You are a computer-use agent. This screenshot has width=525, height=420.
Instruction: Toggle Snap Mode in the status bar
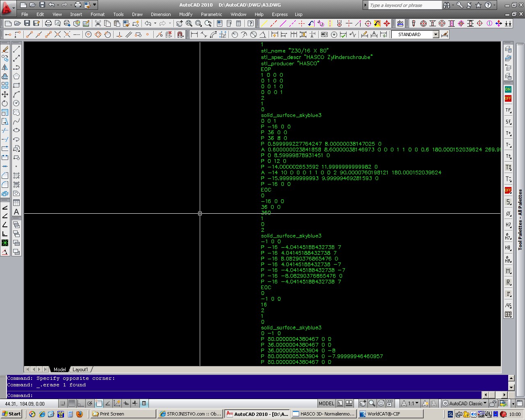tap(63, 404)
